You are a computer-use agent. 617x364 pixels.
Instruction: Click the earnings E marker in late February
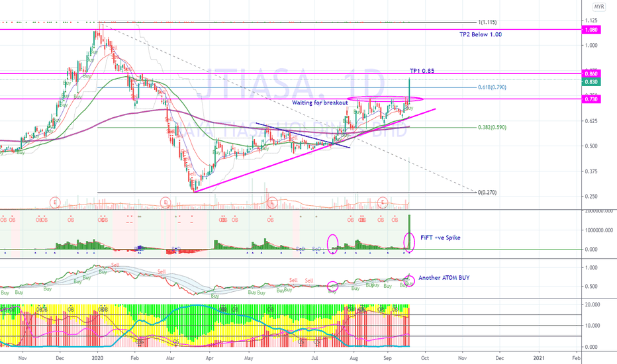click(x=166, y=203)
